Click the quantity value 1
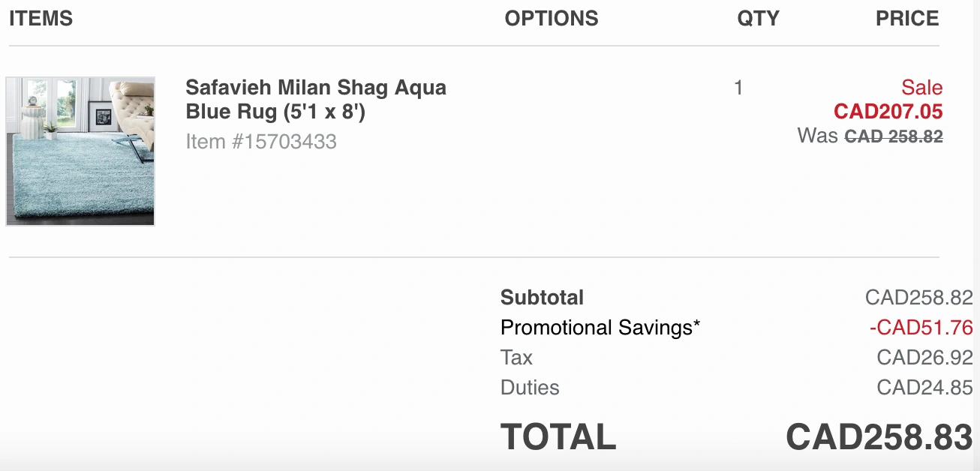980x471 pixels. (738, 88)
